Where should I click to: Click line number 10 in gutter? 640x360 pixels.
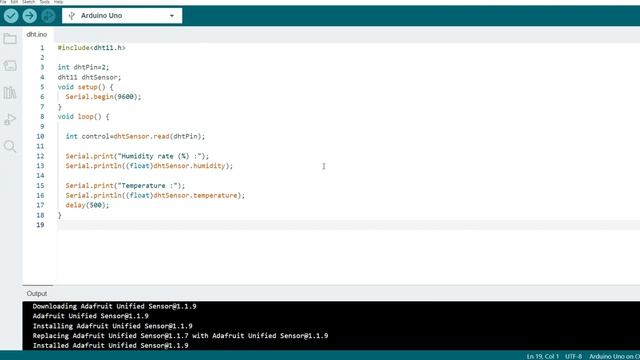coord(40,136)
